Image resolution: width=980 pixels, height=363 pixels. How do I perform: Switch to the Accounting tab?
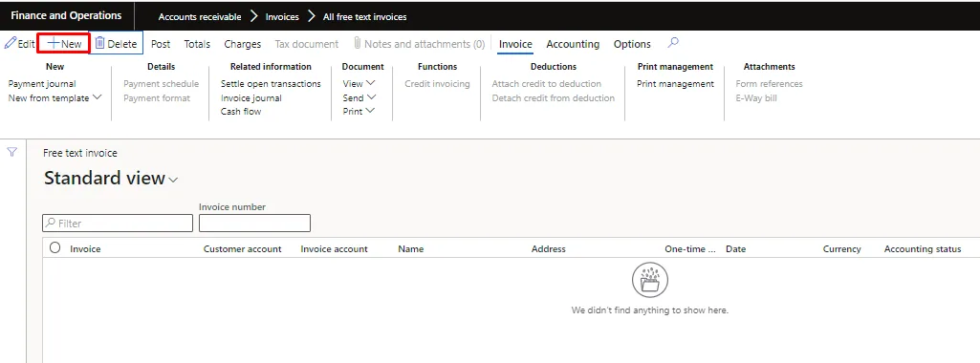pyautogui.click(x=573, y=44)
